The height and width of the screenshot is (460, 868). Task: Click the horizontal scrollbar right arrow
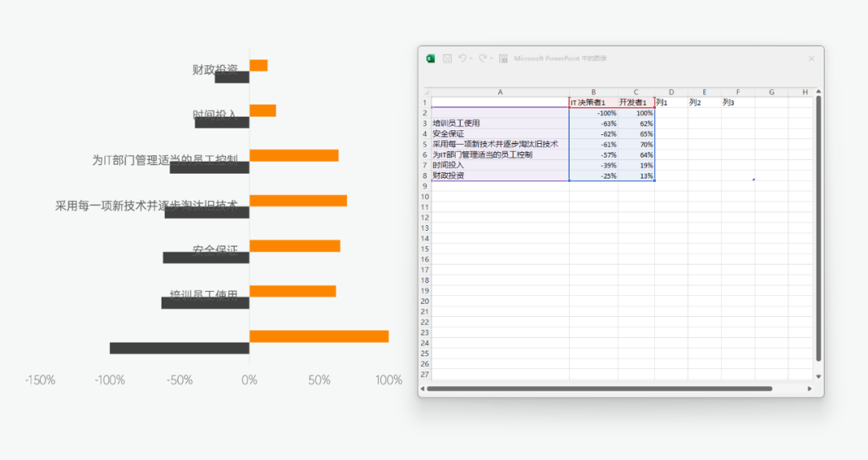[809, 389]
